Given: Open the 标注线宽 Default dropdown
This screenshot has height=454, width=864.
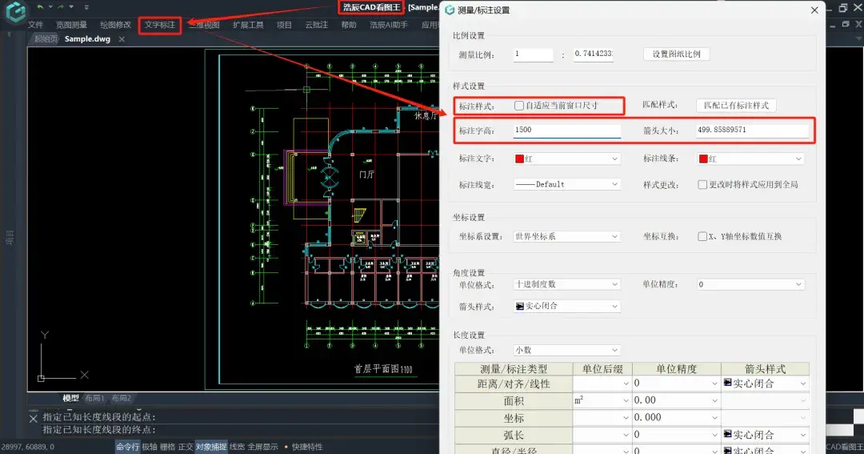Looking at the screenshot, I should coord(567,185).
